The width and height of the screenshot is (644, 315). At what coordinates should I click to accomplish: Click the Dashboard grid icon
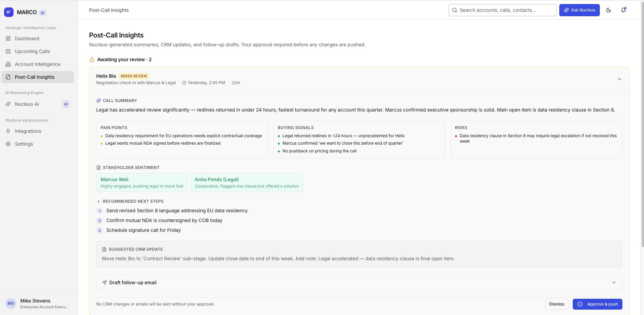pyautogui.click(x=8, y=39)
